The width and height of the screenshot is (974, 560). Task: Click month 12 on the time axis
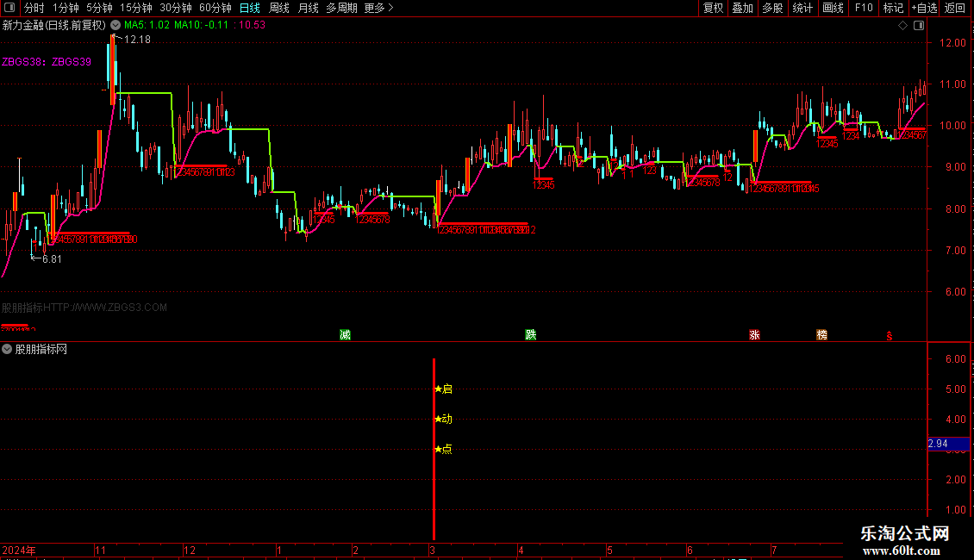tap(190, 550)
